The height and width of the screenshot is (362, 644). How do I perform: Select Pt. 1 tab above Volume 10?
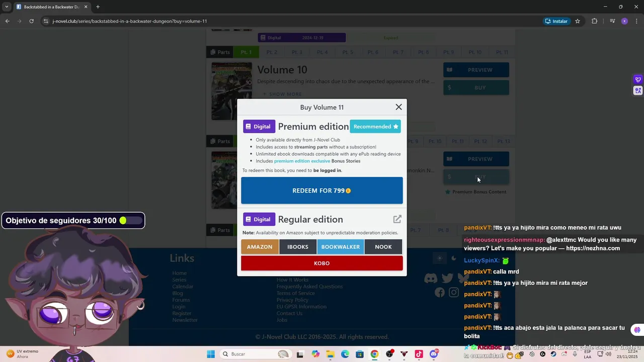pos(246,52)
